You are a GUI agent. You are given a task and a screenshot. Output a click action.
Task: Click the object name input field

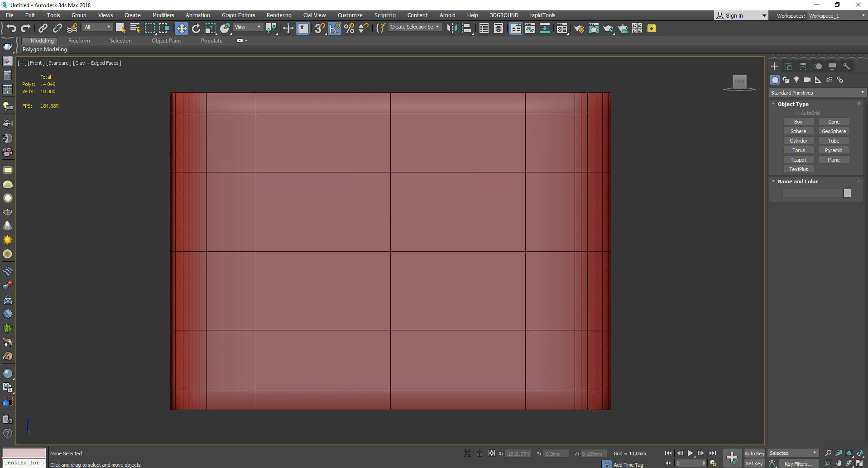pos(812,193)
